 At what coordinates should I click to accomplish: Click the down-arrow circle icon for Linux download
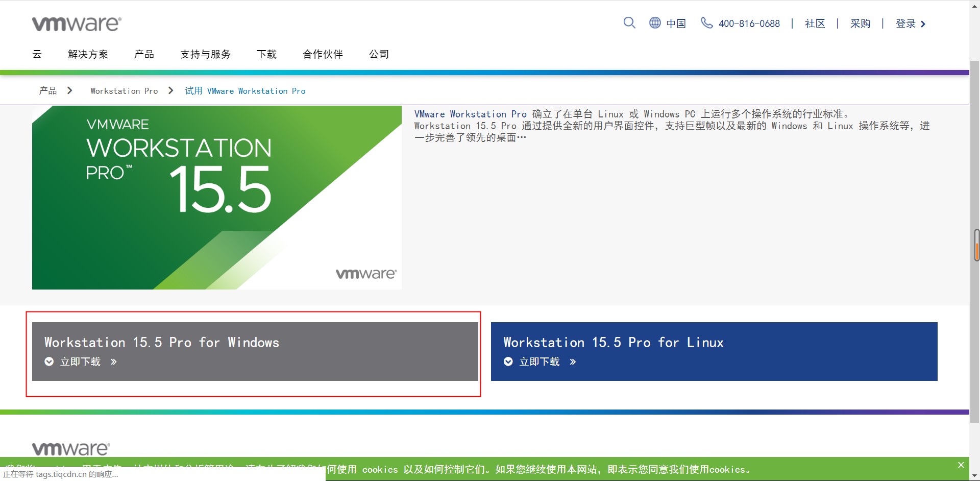point(508,362)
